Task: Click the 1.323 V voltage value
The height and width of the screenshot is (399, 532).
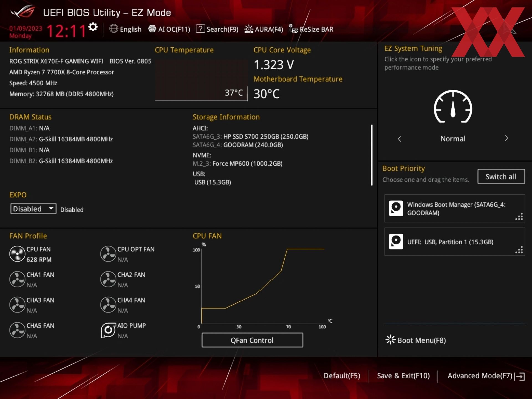Action: (274, 65)
